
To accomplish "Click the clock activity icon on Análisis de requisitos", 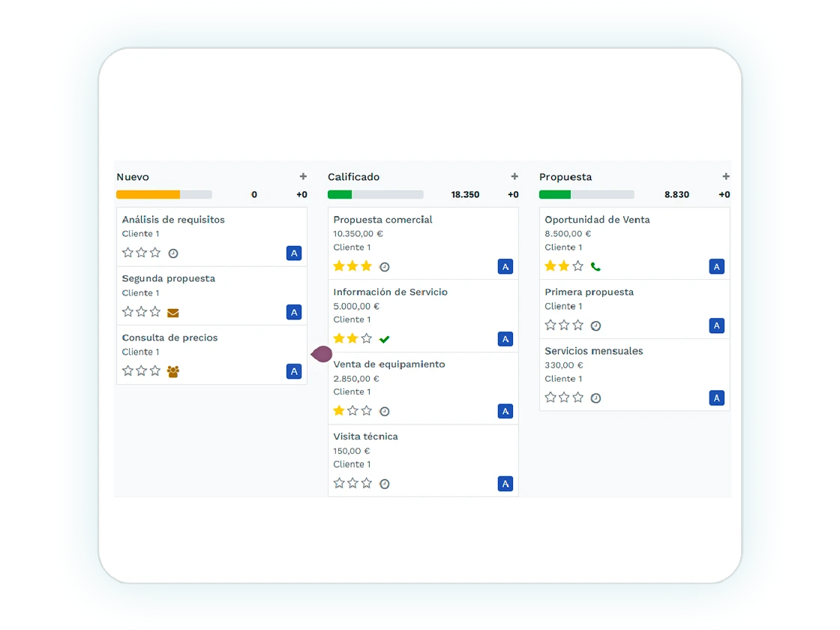I will (x=173, y=253).
